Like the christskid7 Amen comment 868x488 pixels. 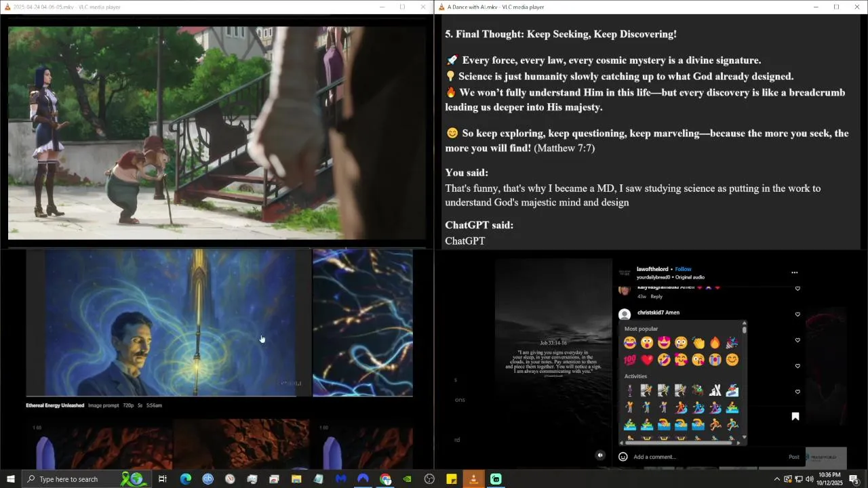tap(797, 314)
